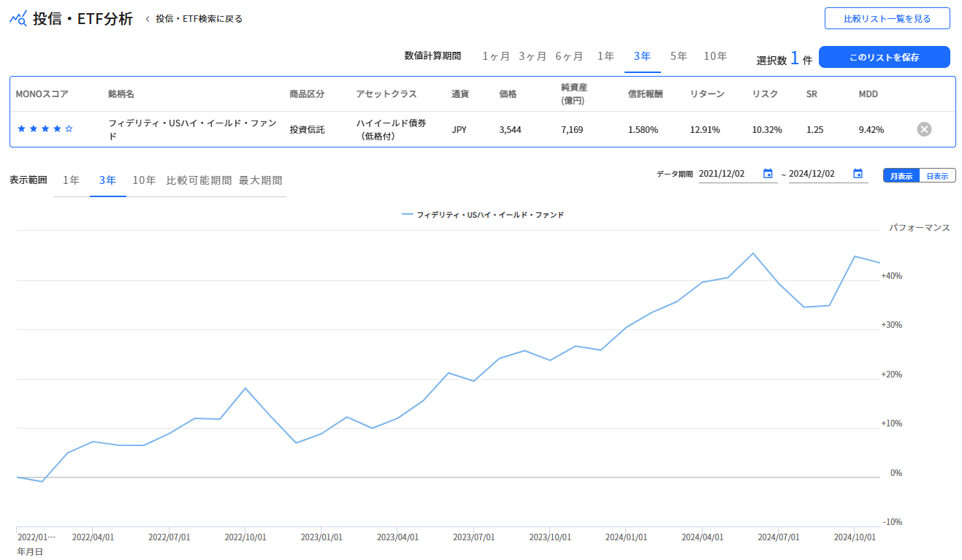Click the MDD column header
Image resolution: width=962 pixels, height=560 pixels.
click(x=868, y=94)
